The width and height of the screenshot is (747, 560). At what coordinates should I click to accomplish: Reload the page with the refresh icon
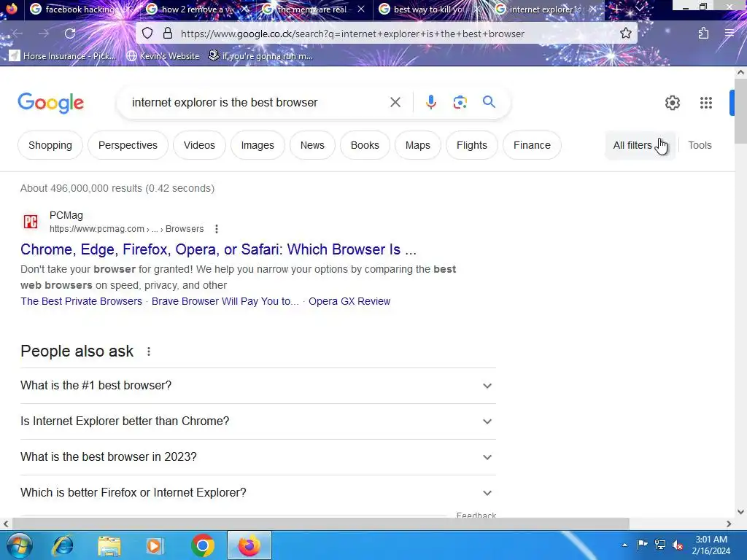tap(70, 34)
